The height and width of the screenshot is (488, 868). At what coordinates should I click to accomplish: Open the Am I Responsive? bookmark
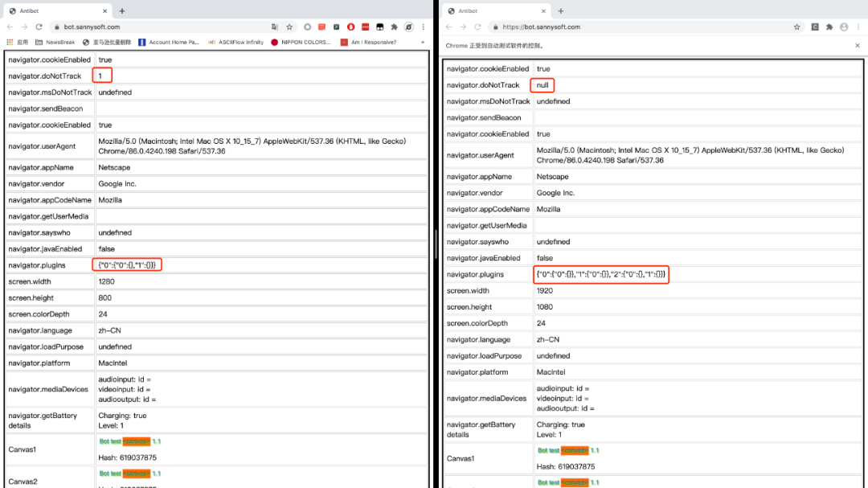(x=369, y=42)
